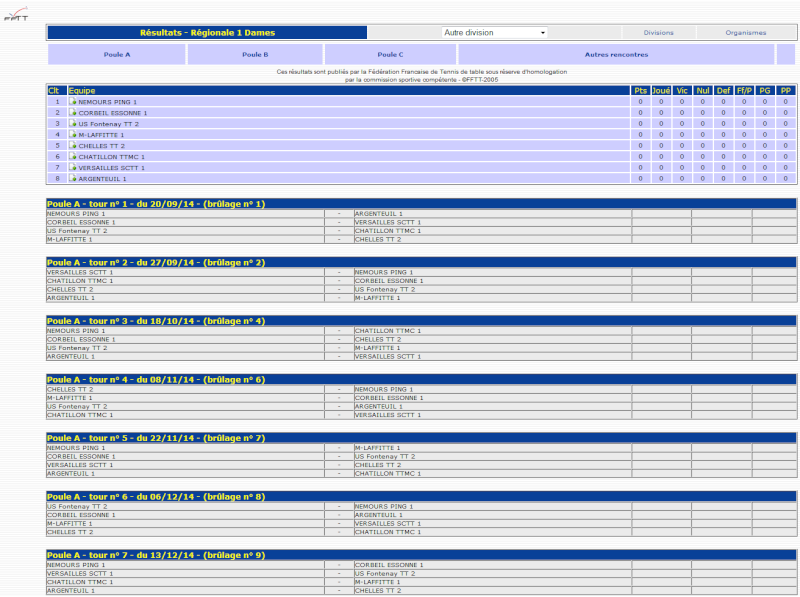Select the tour n° 7 du 13/12/14 header
800x597 pixels.
421,555
